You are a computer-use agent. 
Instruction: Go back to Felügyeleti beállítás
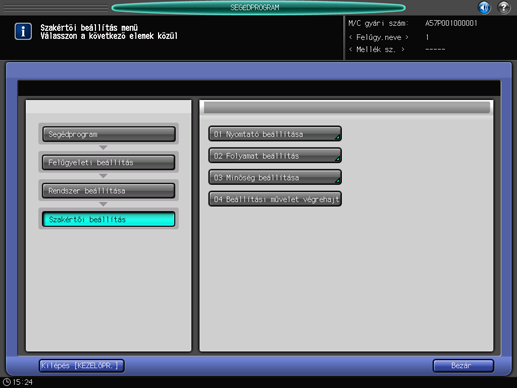point(109,162)
